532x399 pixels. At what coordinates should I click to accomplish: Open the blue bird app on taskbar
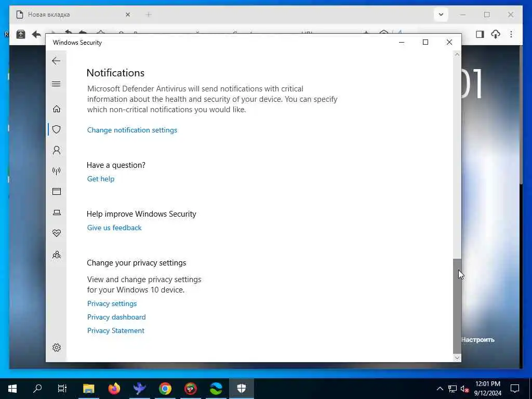point(139,389)
